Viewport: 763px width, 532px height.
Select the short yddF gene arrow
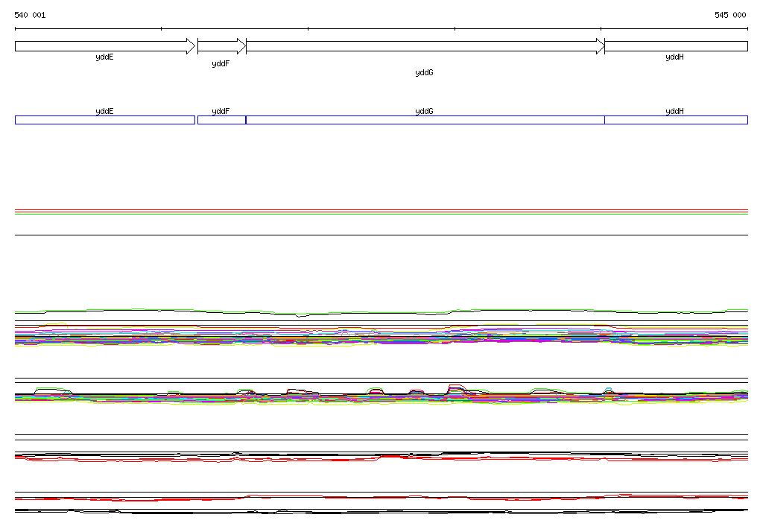point(221,46)
